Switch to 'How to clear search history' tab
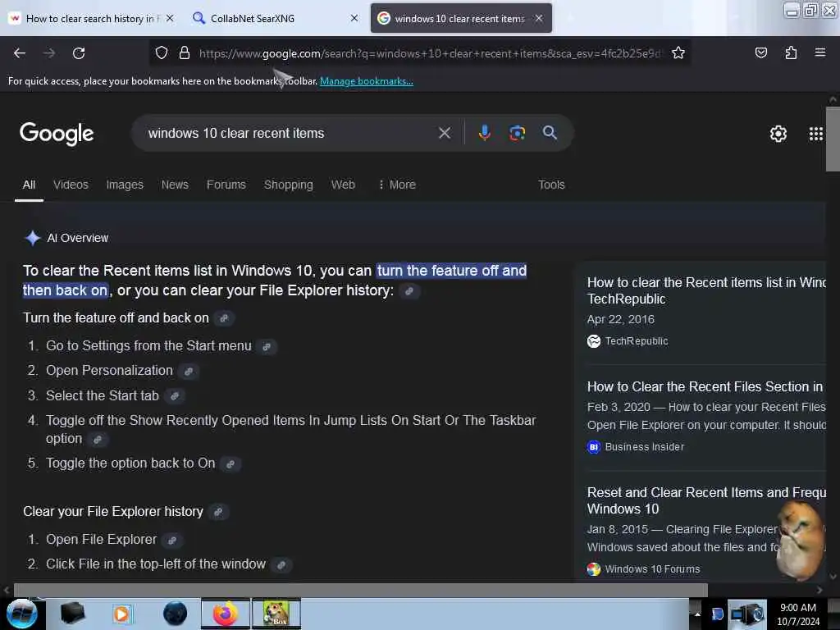Screen dimensions: 840x630 pyautogui.click(x=91, y=18)
